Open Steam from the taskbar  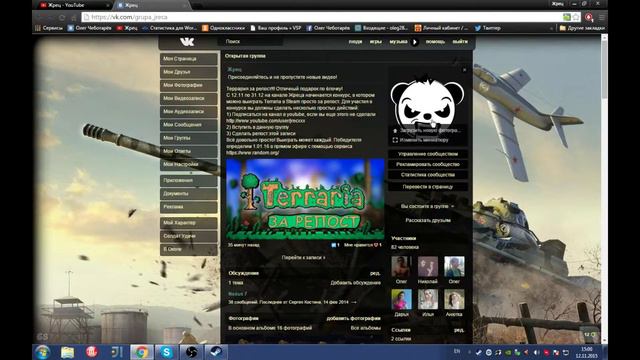click(x=216, y=352)
